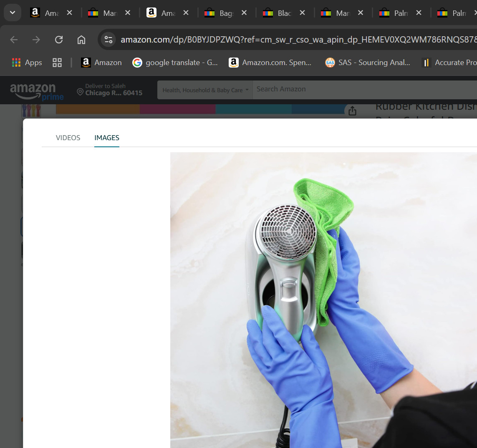This screenshot has width=477, height=448.
Task: Open the tab search dropdown arrow
Action: click(x=13, y=13)
